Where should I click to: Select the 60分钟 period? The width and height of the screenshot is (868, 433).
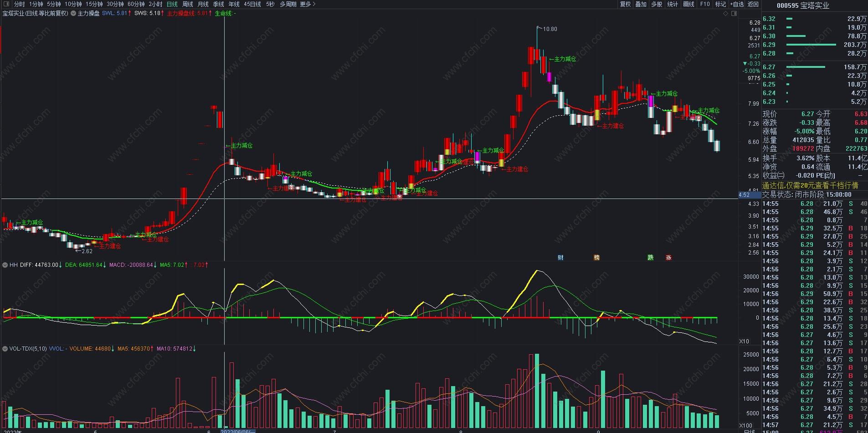pos(136,4)
